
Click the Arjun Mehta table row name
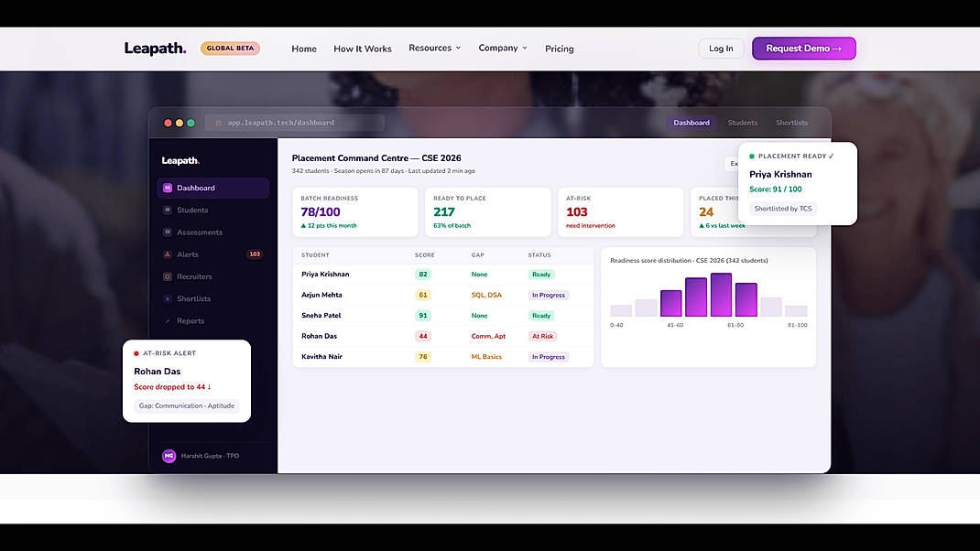click(x=321, y=295)
